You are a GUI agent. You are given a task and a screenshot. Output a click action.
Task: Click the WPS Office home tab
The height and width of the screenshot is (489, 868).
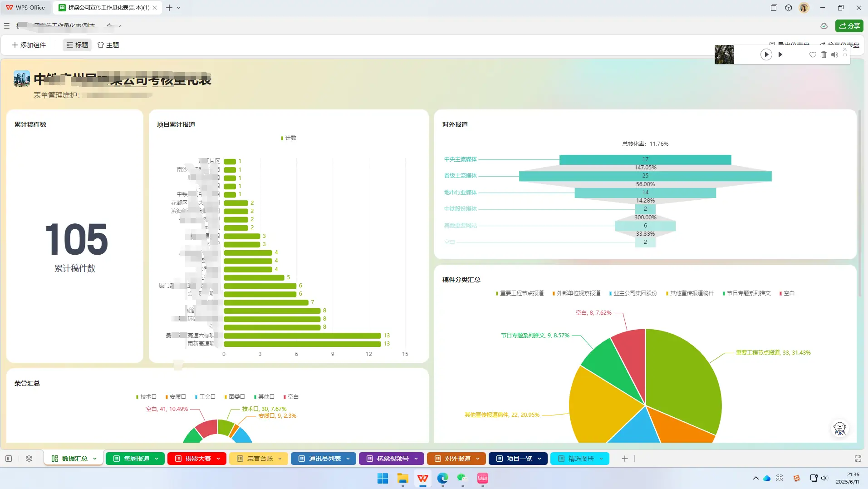click(25, 8)
